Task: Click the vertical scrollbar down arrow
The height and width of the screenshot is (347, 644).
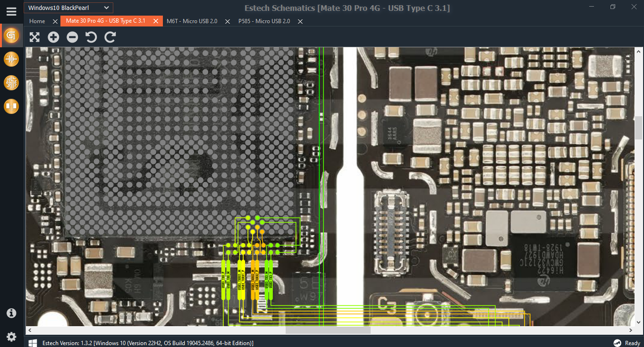Action: 639,323
